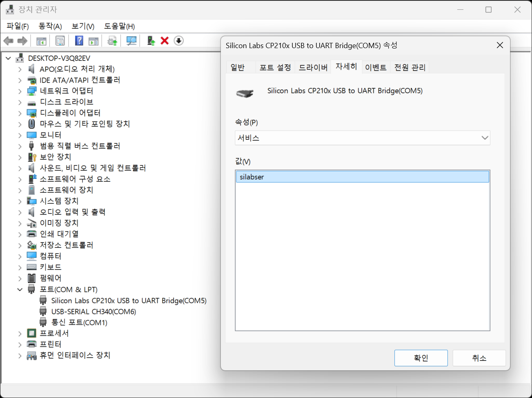Viewport: 532px width, 398px height.
Task: Click the 휴먼 인터페이스 장치 label
Action: pyautogui.click(x=75, y=356)
